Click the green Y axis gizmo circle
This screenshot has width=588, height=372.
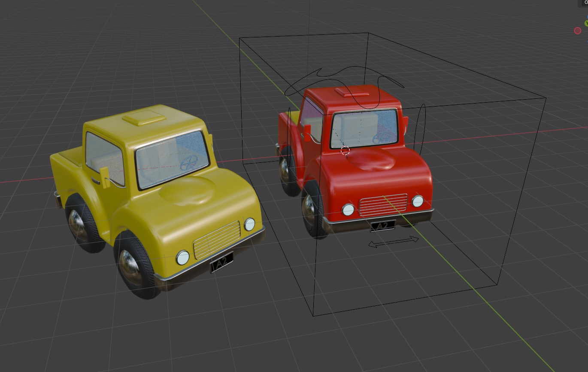586,23
